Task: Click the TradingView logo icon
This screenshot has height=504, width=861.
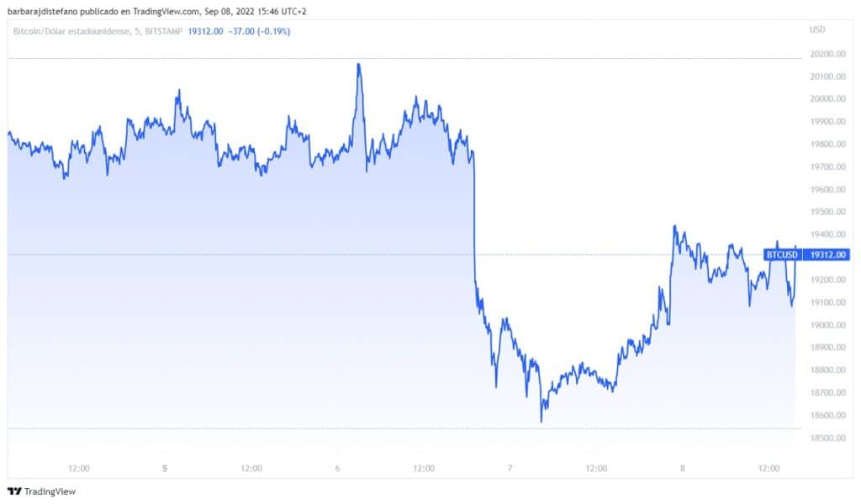Action: 14,491
